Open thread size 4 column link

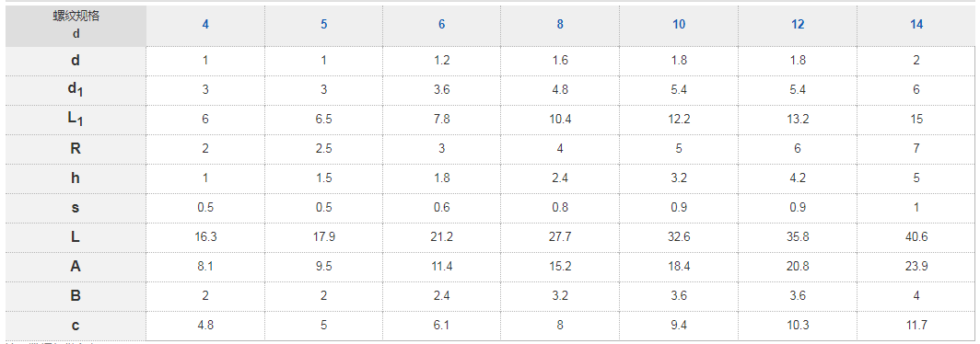205,24
